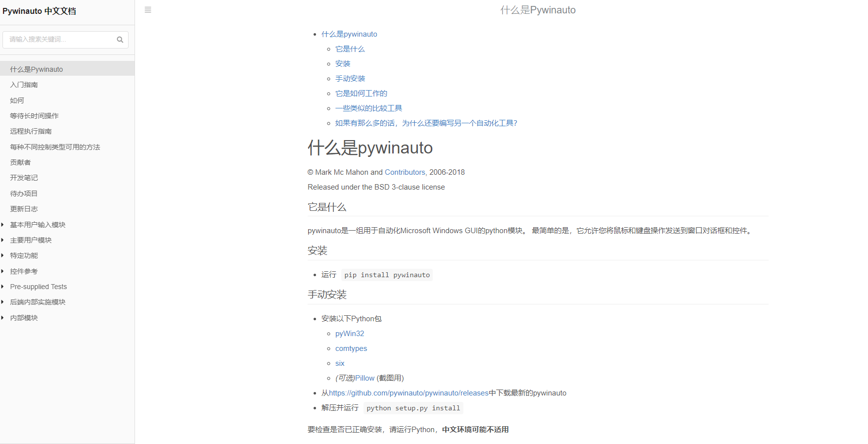
Task: Expand the 主要用户模块 arrow
Action: click(2, 240)
